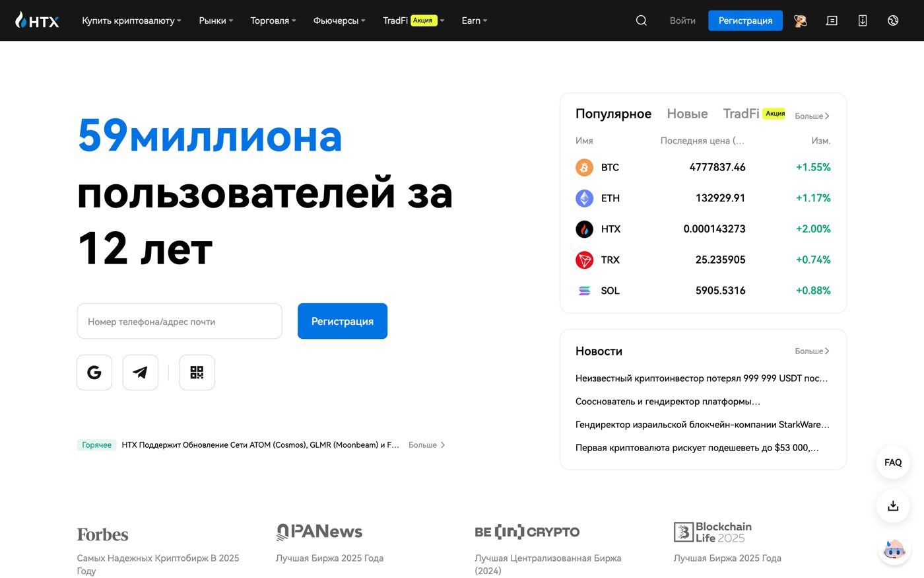Click BTC change +1.55%

coord(813,167)
